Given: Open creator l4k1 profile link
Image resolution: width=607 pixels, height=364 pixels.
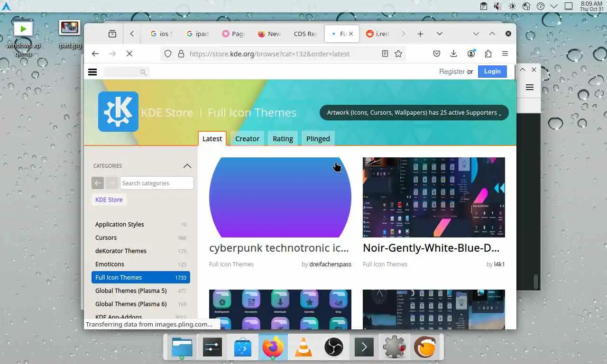Looking at the screenshot, I should tap(499, 264).
